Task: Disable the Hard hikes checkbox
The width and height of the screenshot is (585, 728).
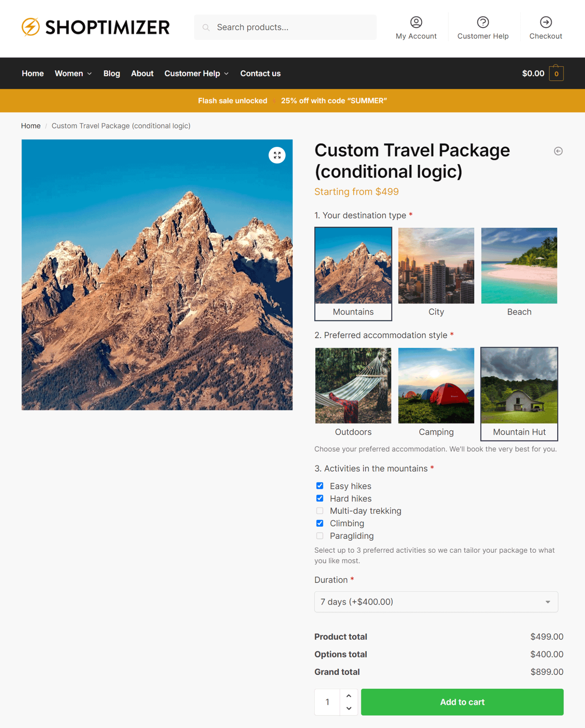Action: (320, 498)
